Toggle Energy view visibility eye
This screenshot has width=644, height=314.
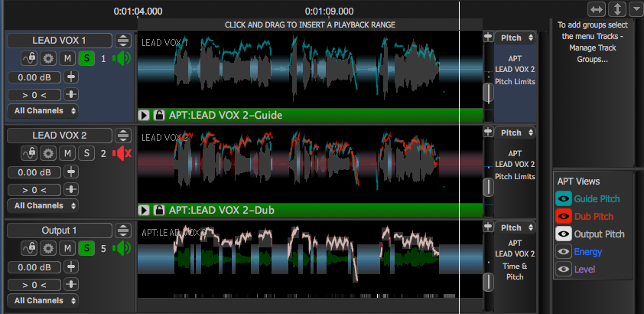(x=564, y=252)
